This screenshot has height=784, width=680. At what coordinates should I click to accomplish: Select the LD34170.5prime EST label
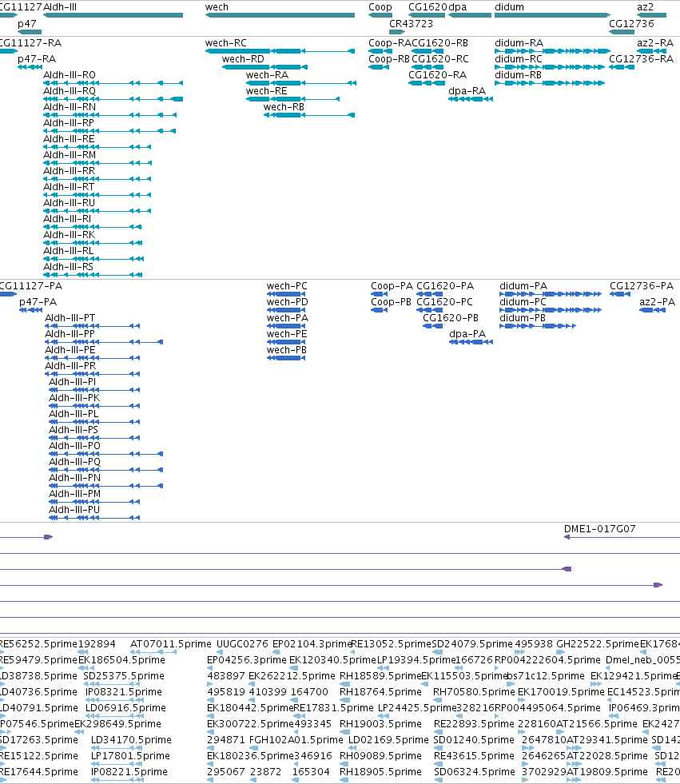131,740
